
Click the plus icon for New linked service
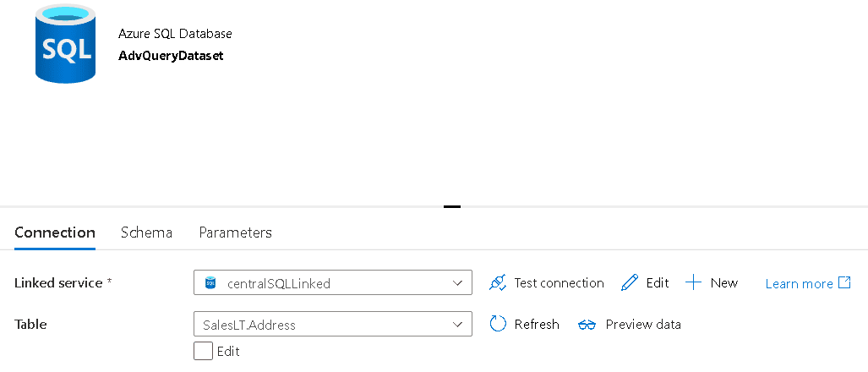(694, 283)
